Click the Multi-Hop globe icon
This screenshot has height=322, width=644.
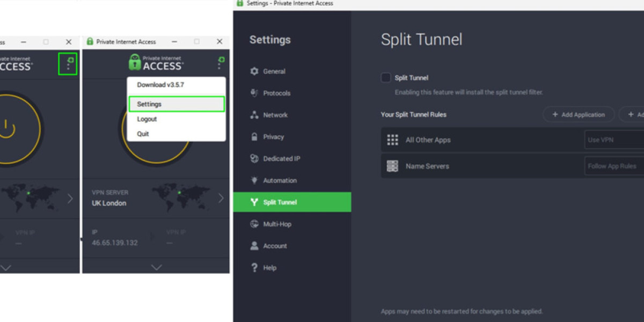pos(254,224)
